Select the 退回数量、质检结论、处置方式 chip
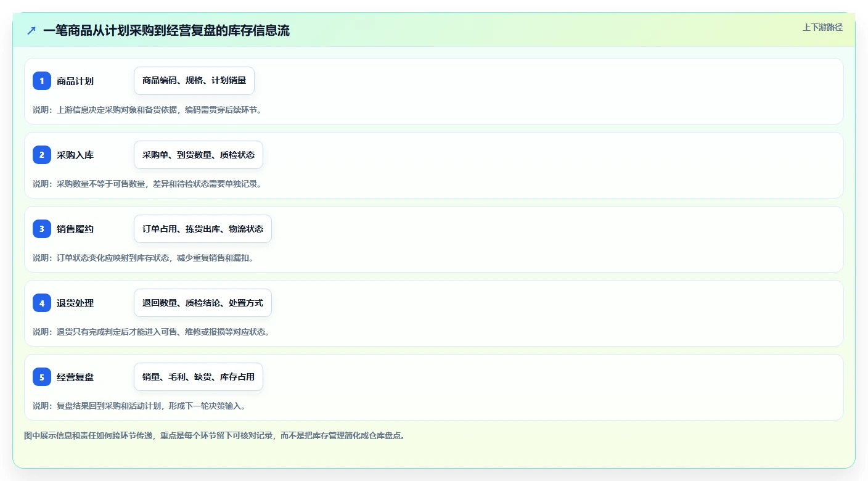Image resolution: width=868 pixels, height=481 pixels. point(203,303)
